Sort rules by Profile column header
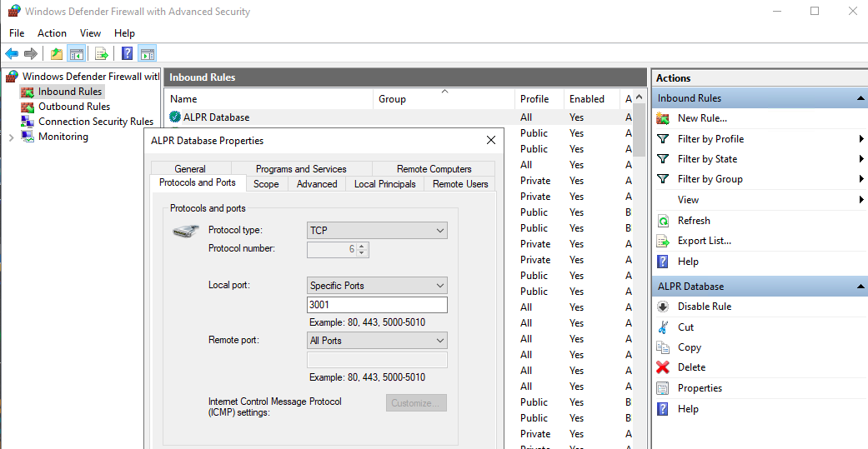 point(539,99)
